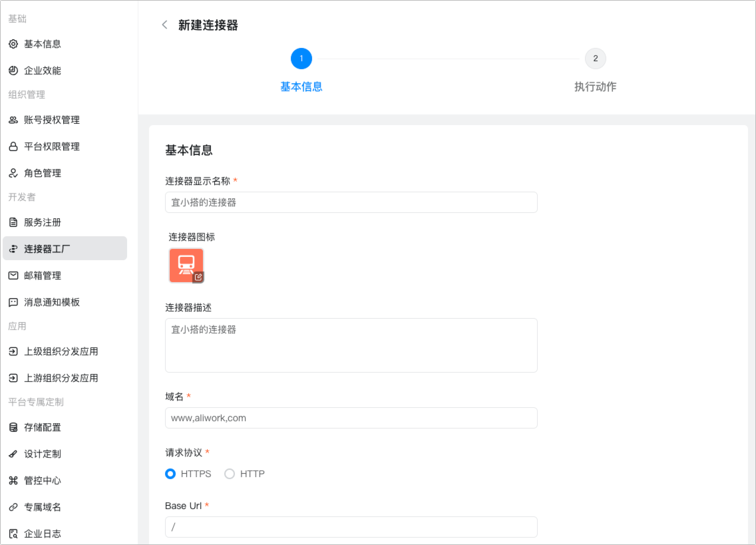Select the HTTPS request protocol

coord(170,474)
